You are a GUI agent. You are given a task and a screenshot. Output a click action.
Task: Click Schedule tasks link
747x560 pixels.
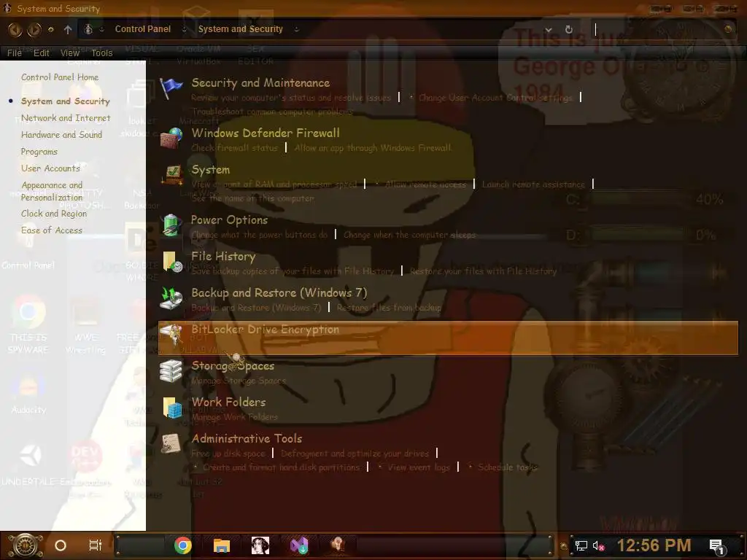[x=508, y=467]
